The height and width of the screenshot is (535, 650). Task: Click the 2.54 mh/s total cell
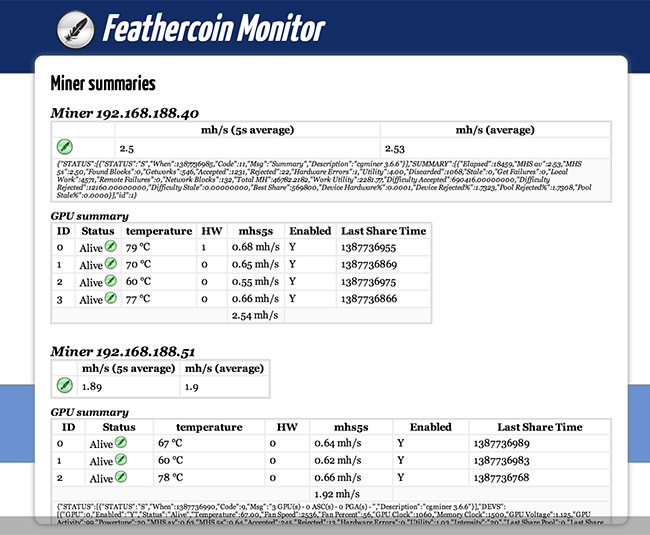click(255, 315)
